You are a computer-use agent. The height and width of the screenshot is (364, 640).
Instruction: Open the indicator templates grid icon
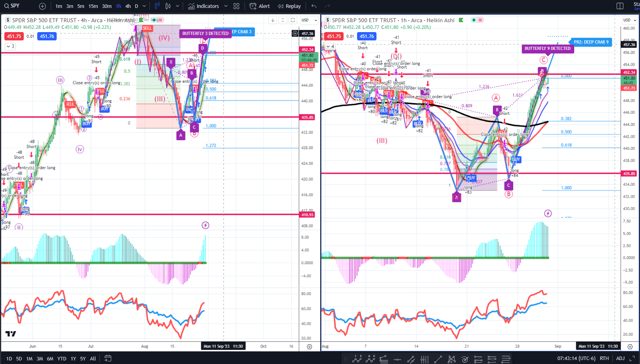coord(237,6)
